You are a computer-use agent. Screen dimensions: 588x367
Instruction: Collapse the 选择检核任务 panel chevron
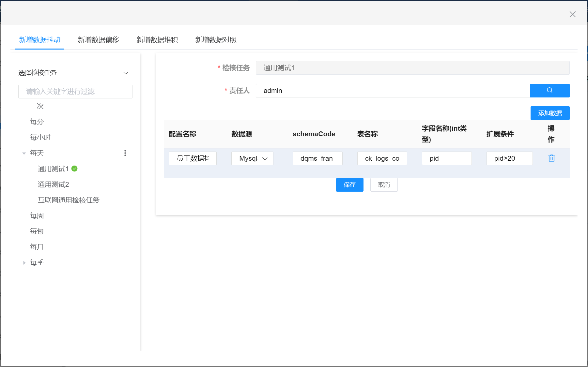tap(126, 73)
